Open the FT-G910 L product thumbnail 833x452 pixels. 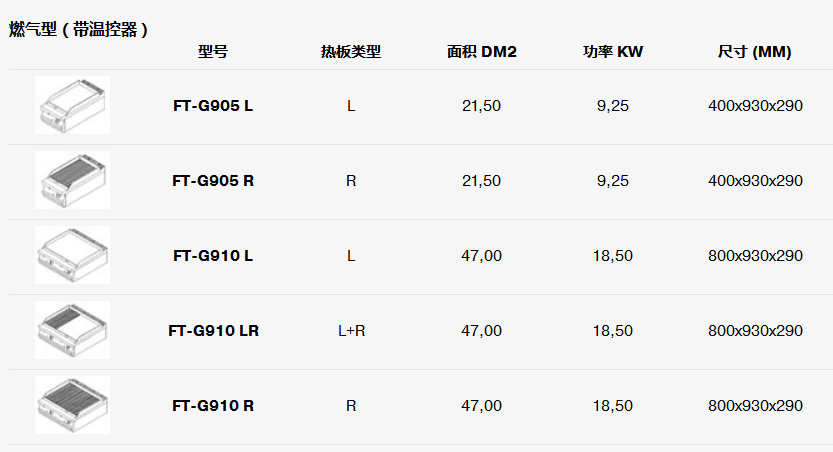(72, 255)
